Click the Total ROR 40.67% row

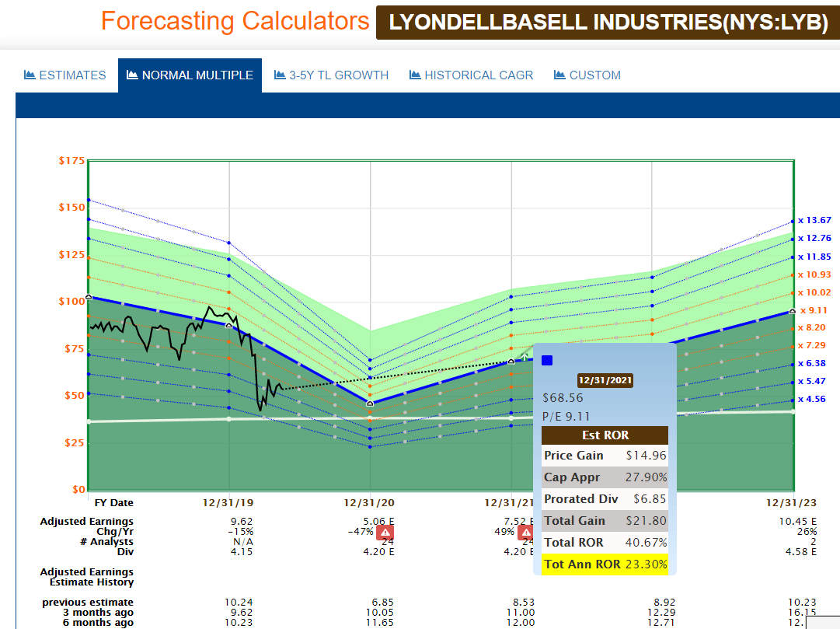(605, 543)
